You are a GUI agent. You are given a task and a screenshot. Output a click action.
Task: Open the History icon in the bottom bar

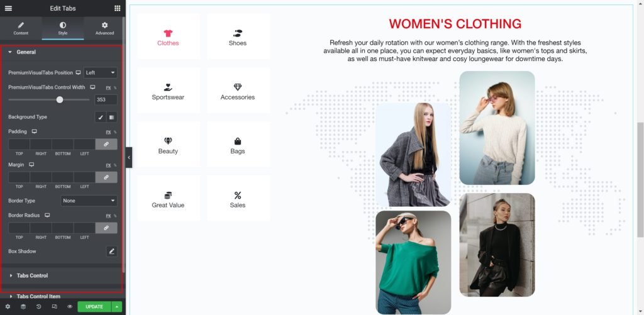(x=38, y=306)
